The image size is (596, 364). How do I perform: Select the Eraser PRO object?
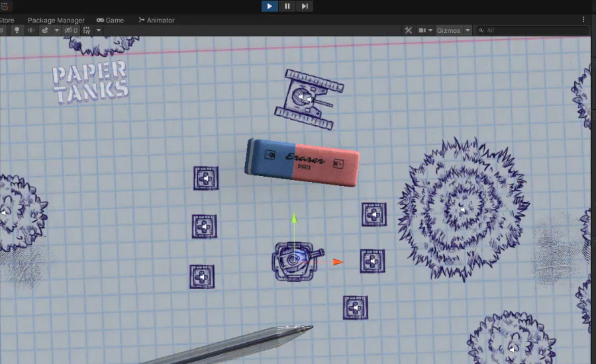click(x=302, y=163)
